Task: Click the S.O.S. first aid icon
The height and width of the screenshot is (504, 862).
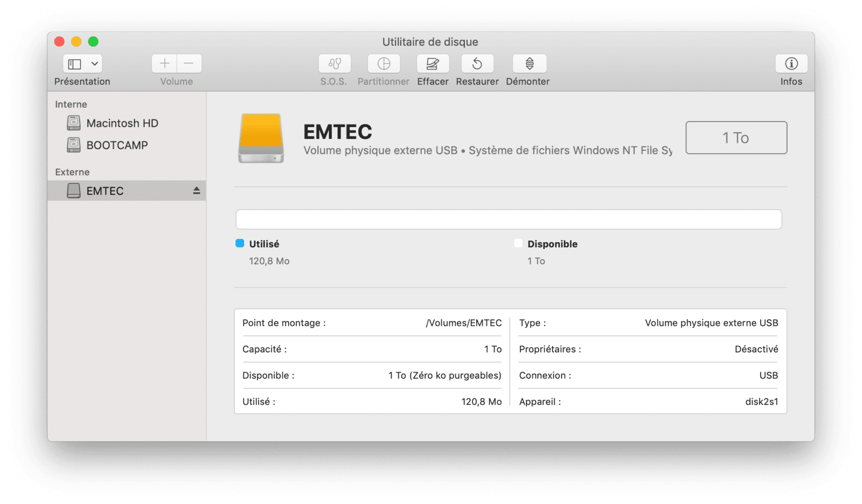Action: 335,64
